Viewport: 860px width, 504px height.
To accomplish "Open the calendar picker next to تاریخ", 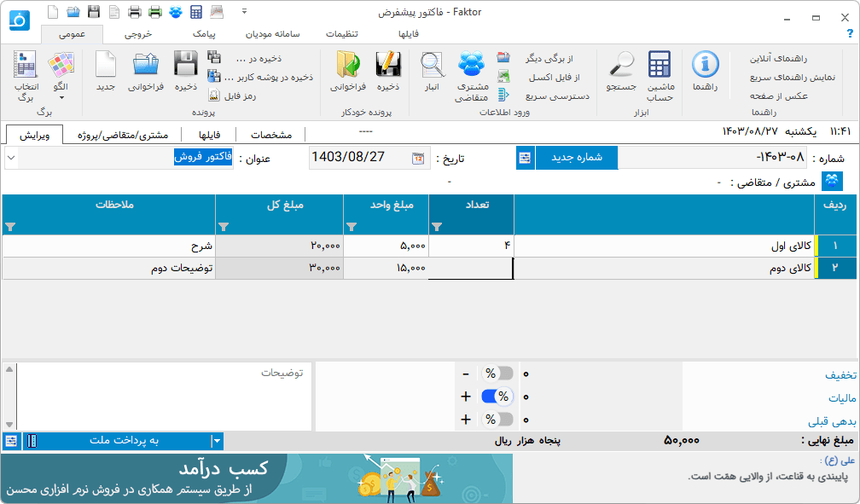I will (420, 159).
